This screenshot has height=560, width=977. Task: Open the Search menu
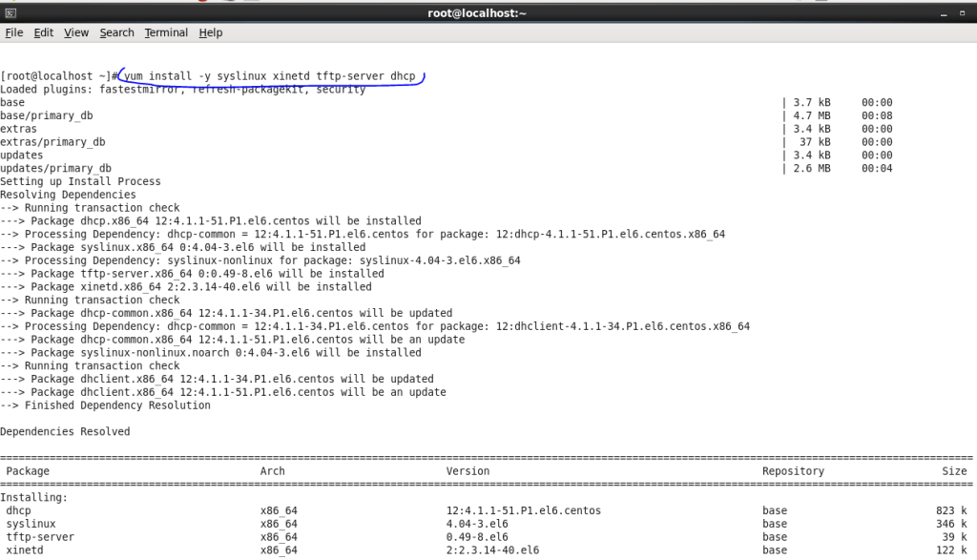click(116, 32)
